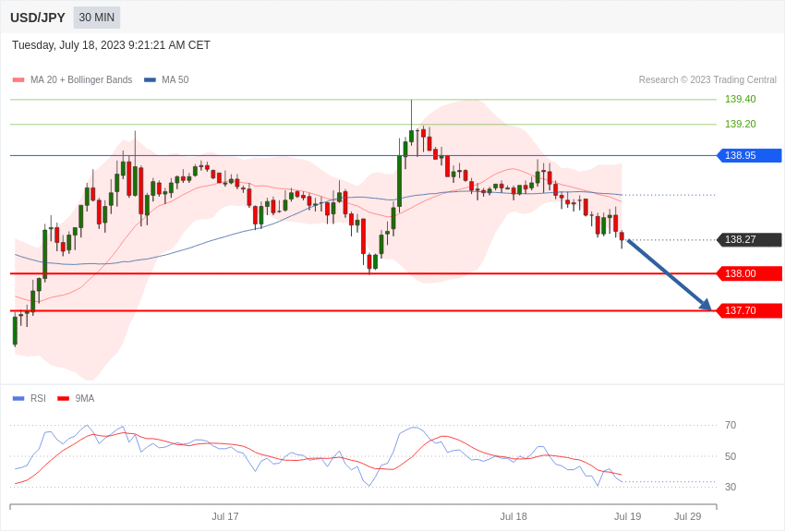The width and height of the screenshot is (785, 532).
Task: Click the 9MA legend label
Action: tap(85, 398)
